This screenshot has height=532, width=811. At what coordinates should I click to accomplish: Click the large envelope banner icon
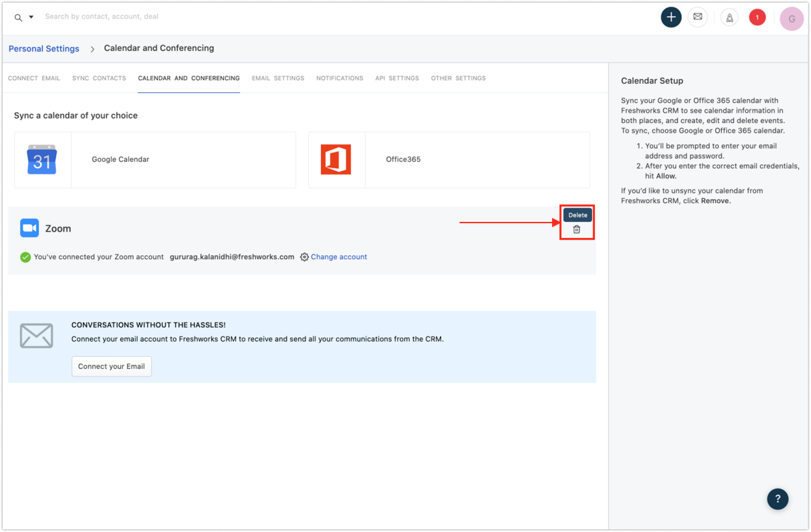point(37,336)
